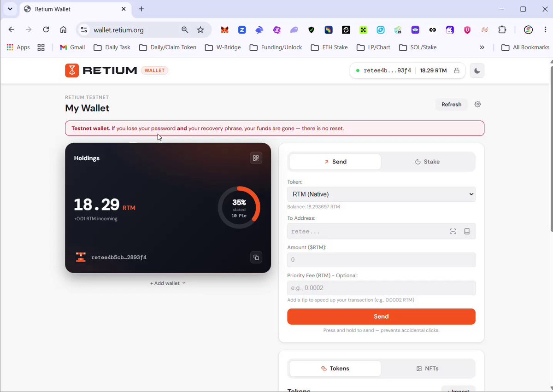
Task: Switch to the Stake tab
Action: (x=427, y=162)
